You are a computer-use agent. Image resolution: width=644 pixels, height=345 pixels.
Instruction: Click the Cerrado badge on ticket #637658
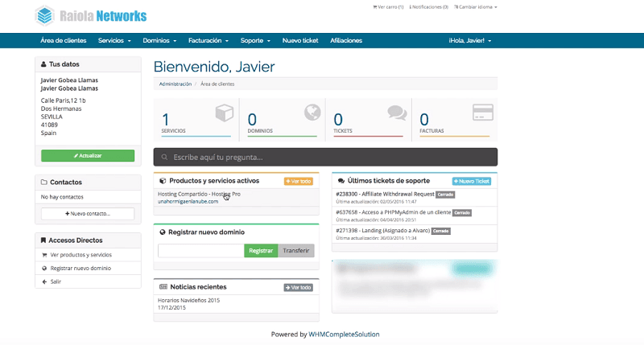[x=462, y=212]
